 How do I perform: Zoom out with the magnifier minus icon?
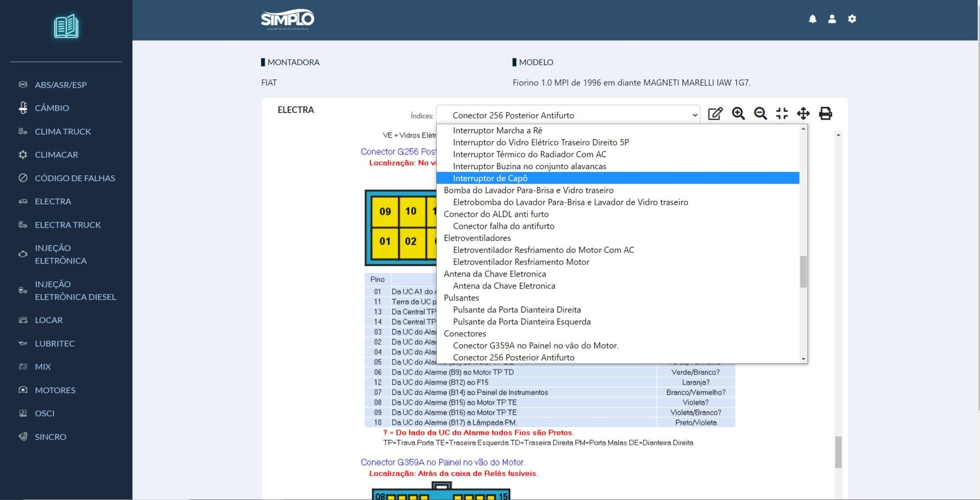tap(760, 114)
